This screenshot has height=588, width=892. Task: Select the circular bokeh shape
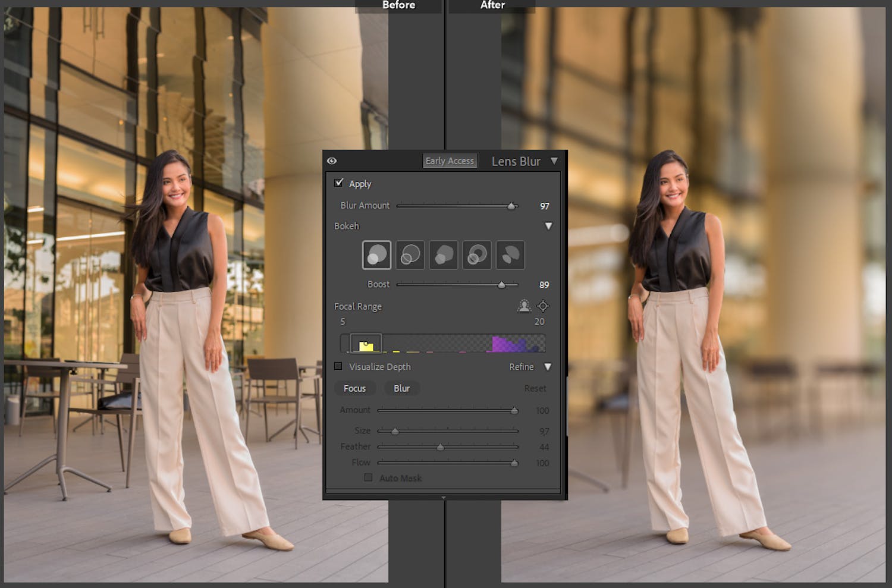(376, 254)
